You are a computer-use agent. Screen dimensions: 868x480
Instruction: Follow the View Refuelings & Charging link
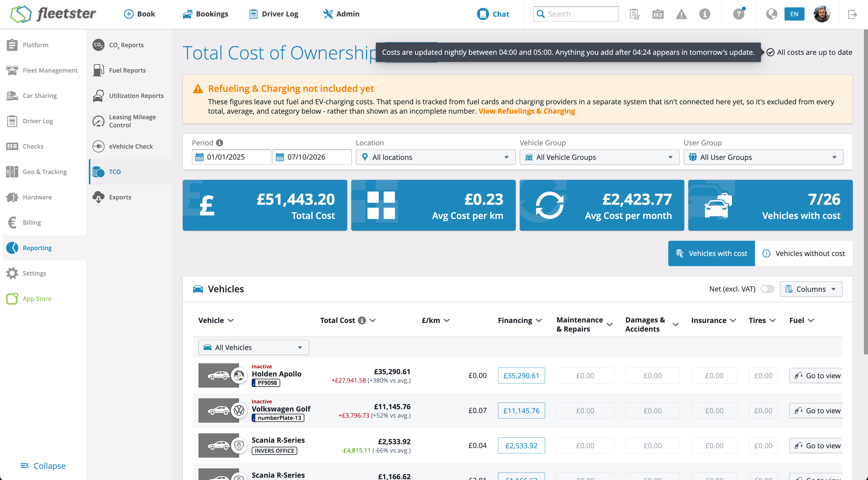coord(527,111)
